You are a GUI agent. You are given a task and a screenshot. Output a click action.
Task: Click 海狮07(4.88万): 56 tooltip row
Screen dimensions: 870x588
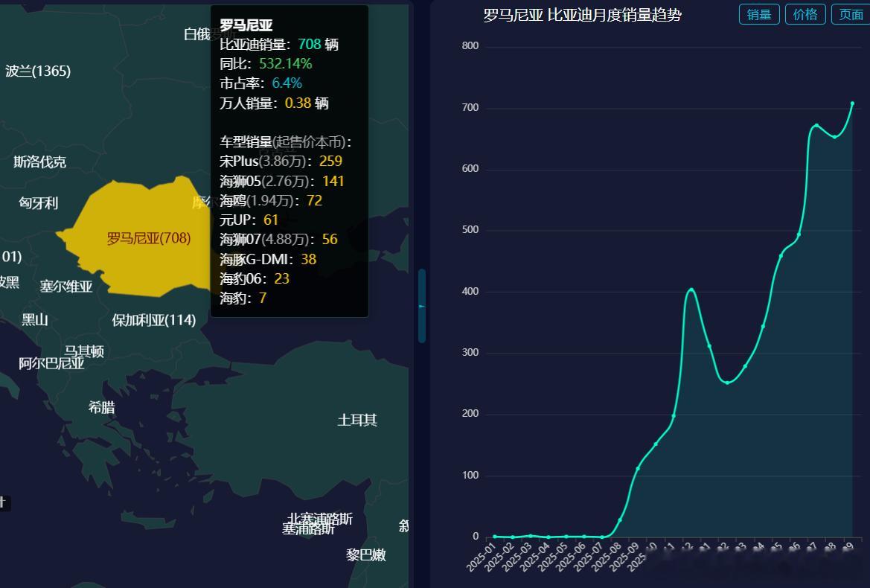tap(278, 240)
